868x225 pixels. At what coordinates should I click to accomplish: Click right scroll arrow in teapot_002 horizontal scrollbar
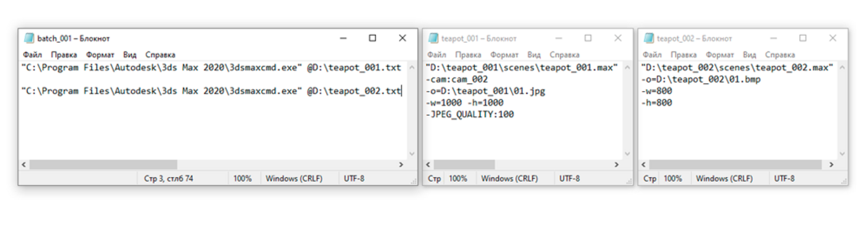831,165
